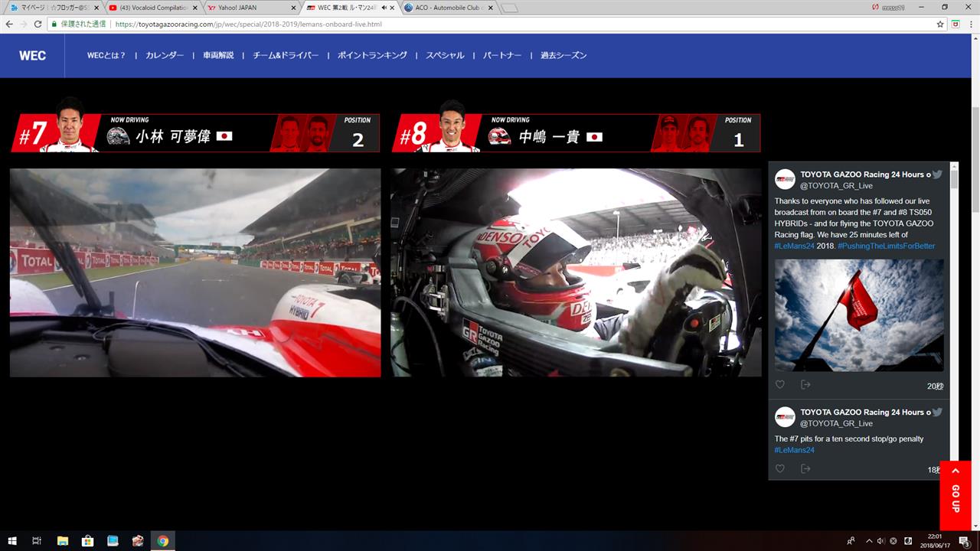Open チーム&ドライバー menu item
980x551 pixels.
pos(286,55)
